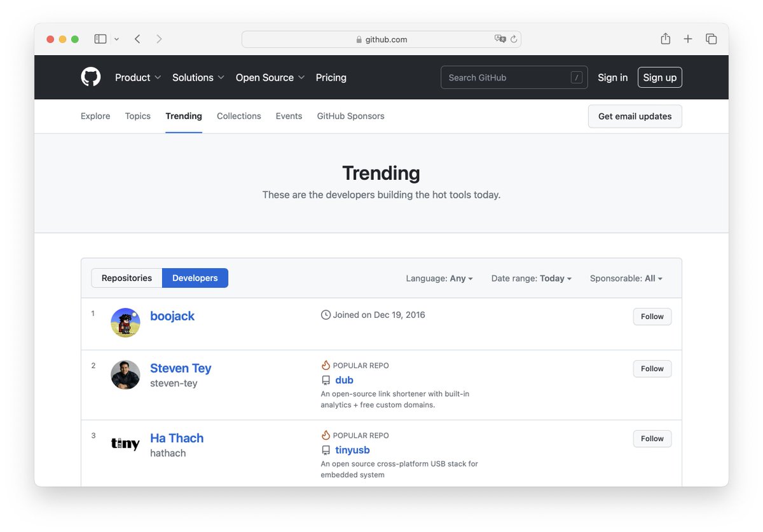This screenshot has width=763, height=532.
Task: Open the Events tab
Action: (x=289, y=116)
